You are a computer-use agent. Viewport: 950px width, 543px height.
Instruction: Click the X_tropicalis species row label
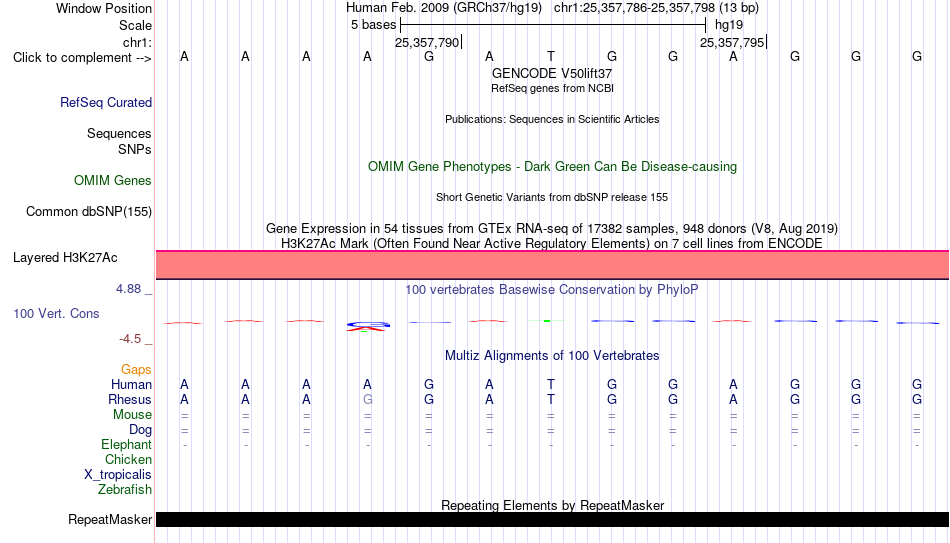pyautogui.click(x=118, y=475)
